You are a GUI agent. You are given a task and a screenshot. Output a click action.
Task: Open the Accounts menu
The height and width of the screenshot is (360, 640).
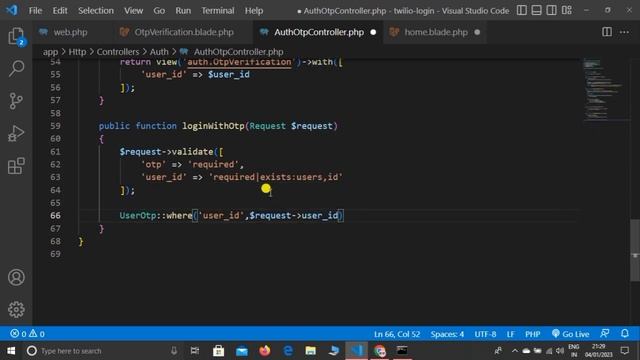click(16, 277)
